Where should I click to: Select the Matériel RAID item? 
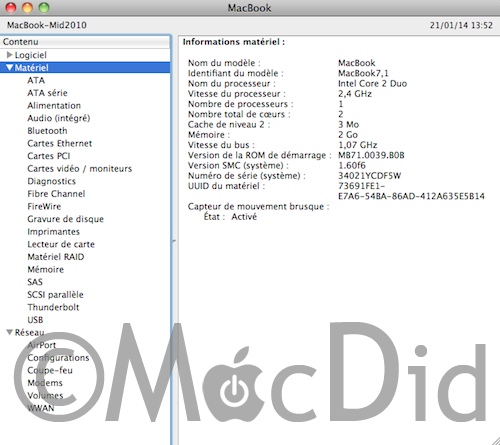pos(56,257)
